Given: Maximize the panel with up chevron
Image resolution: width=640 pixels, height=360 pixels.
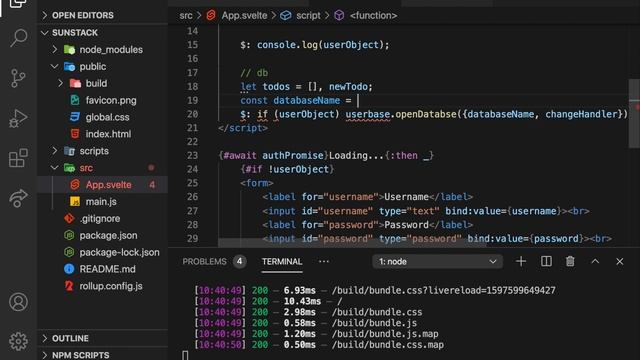Looking at the screenshot, I should (595, 261).
